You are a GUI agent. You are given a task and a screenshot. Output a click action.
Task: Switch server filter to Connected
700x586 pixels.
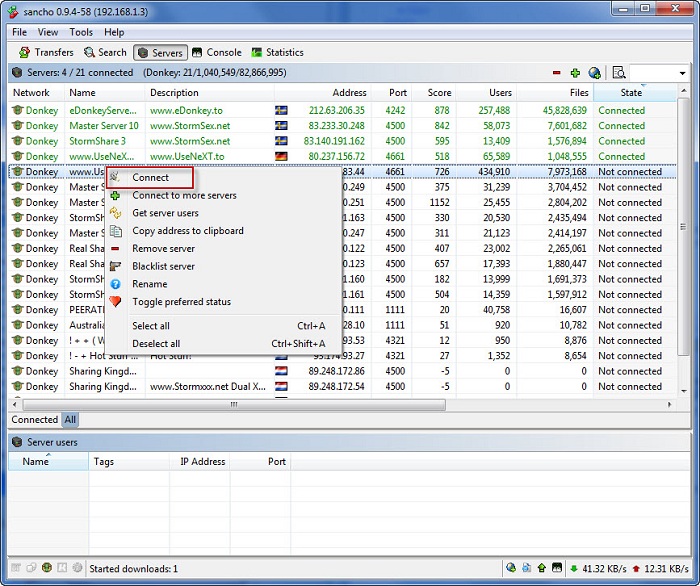tap(35, 420)
